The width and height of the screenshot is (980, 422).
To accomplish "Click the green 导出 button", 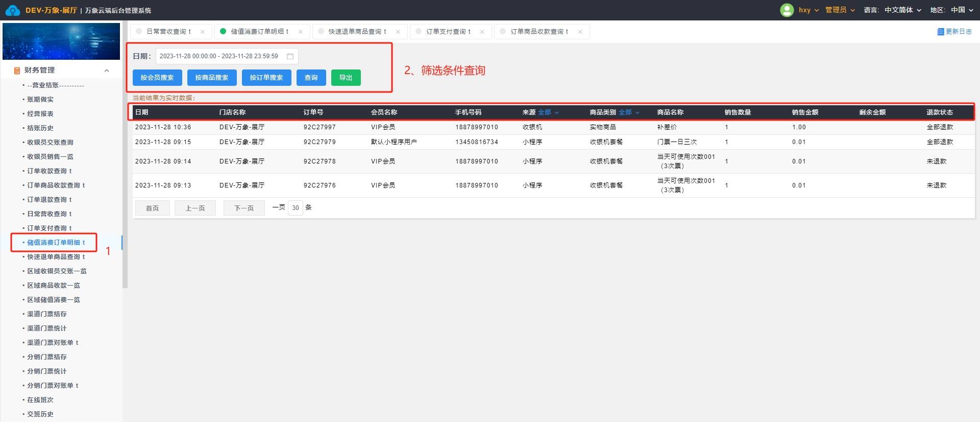I will point(346,78).
